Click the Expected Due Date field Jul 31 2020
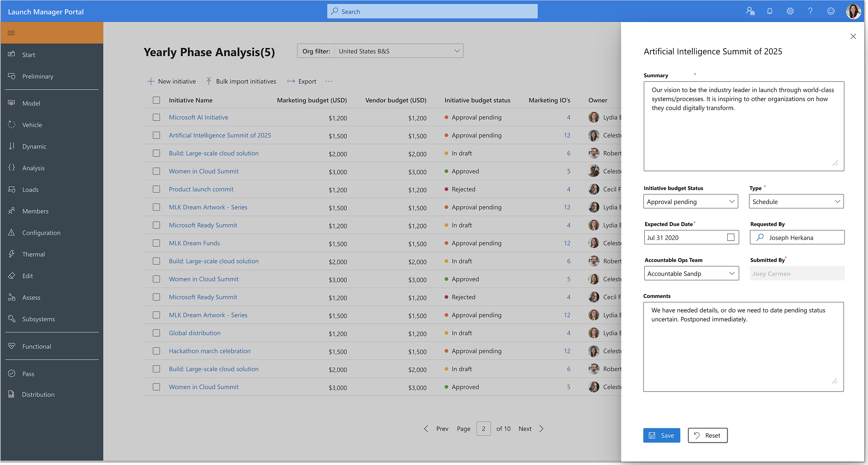Screen dimensions: 868x465 click(691, 237)
